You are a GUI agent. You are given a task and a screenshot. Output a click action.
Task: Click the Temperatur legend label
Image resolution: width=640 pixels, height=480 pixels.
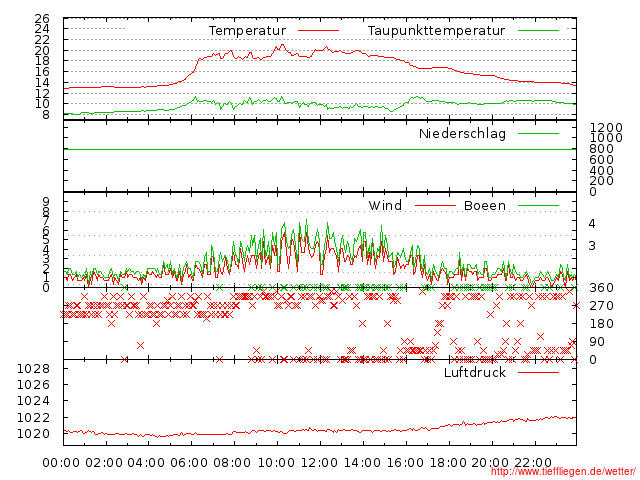pos(247,31)
